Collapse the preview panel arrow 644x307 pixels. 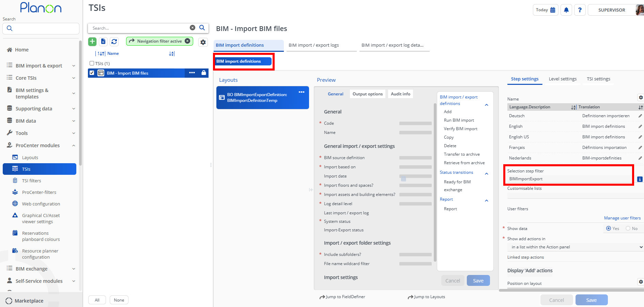pos(311,190)
